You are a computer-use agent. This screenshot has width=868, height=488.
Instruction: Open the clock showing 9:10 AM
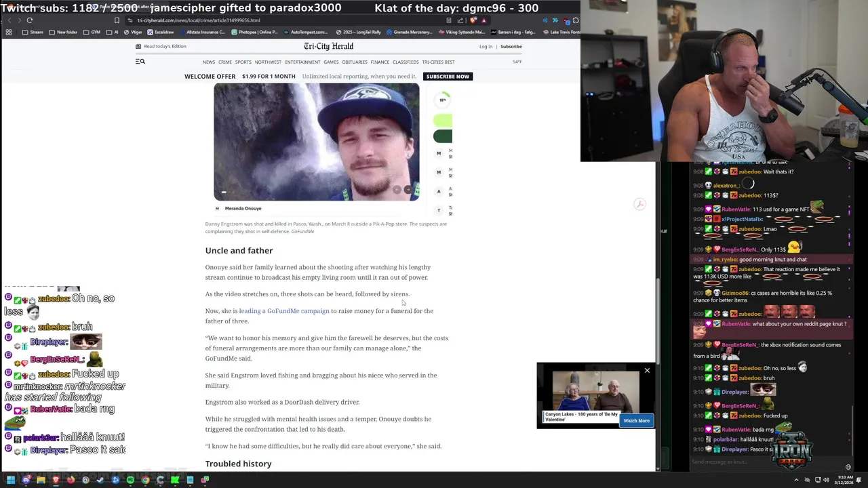point(844,480)
